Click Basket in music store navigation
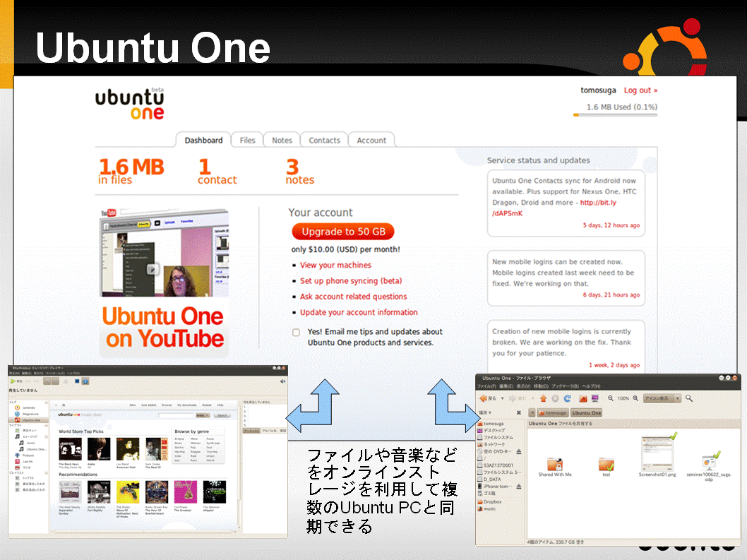Image resolution: width=747 pixels, height=560 pixels. [207, 405]
